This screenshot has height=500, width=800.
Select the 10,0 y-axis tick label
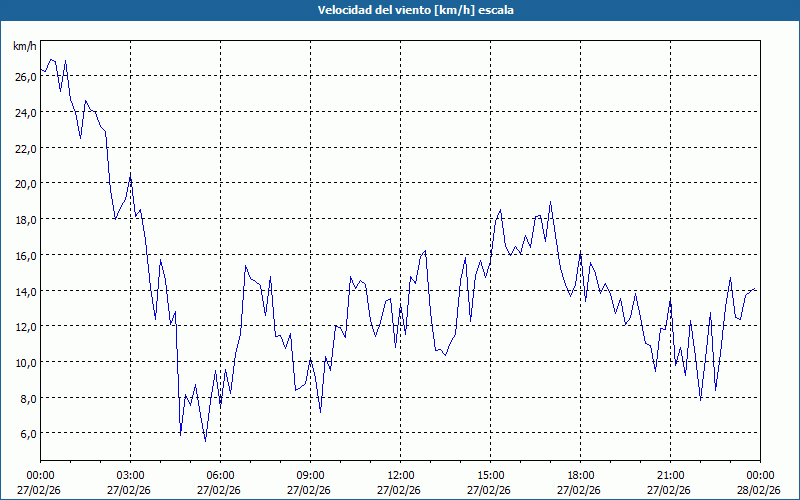tap(25, 362)
